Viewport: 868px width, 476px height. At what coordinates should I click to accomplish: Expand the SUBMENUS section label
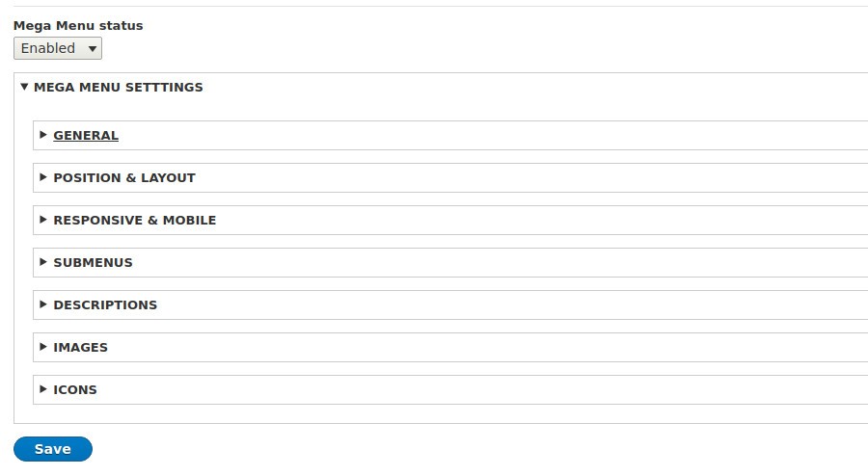coord(93,263)
